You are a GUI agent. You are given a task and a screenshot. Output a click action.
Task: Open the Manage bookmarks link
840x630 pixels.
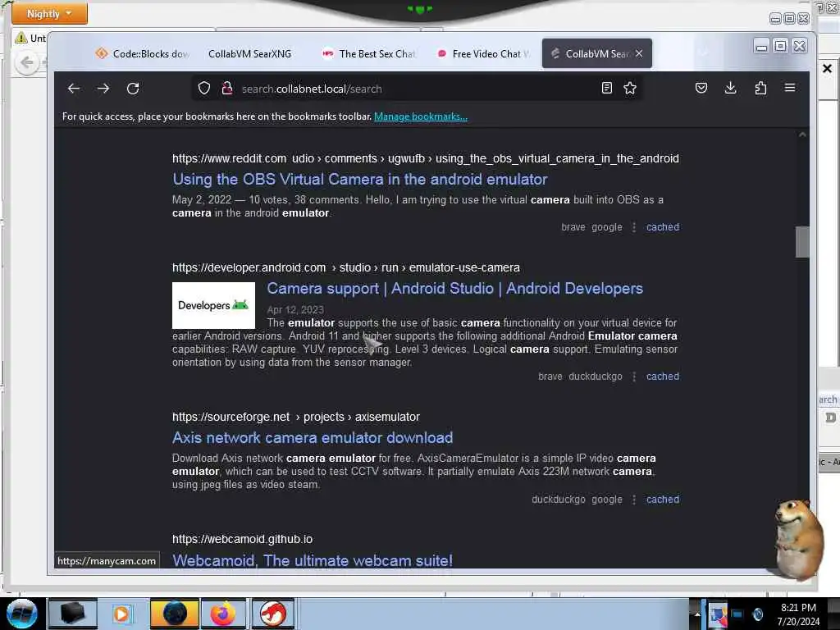pyautogui.click(x=421, y=116)
